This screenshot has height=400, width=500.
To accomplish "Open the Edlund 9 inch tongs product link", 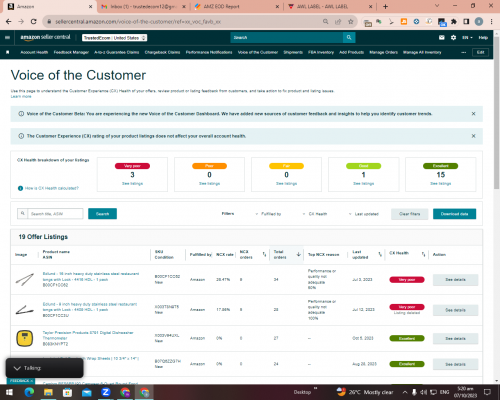I will pyautogui.click(x=90, y=307).
